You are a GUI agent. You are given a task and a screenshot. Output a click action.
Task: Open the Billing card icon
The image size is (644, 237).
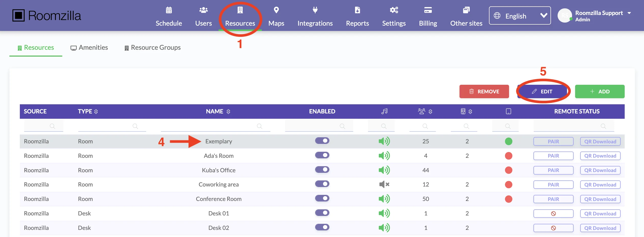(x=428, y=10)
